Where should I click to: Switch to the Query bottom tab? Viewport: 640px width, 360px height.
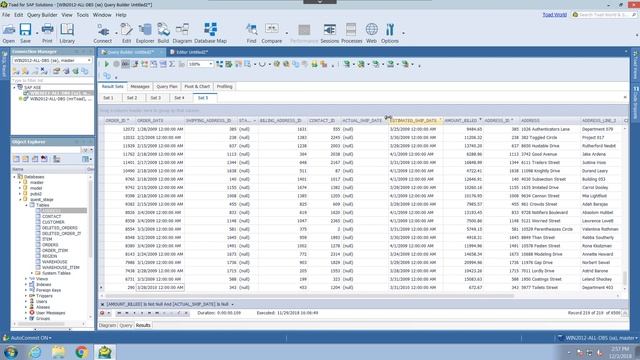[x=126, y=325]
